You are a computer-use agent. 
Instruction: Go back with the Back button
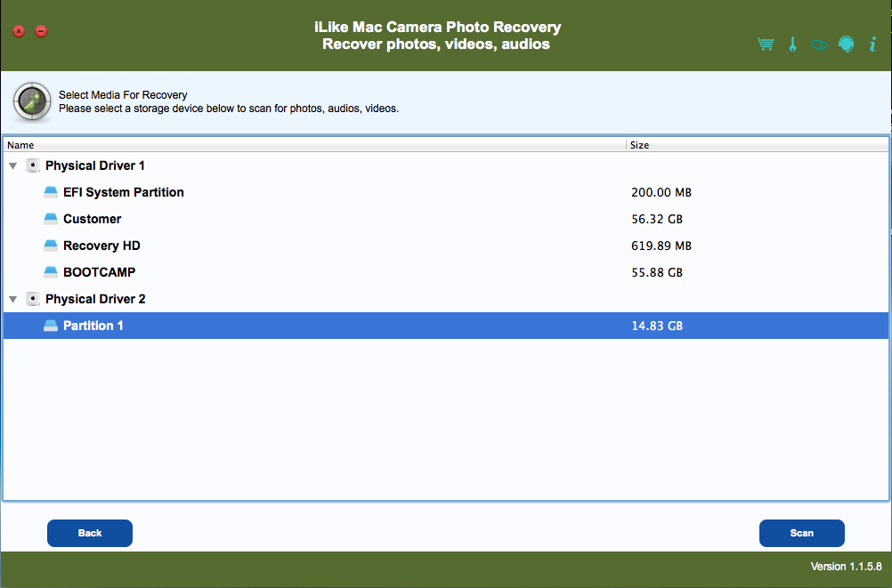[x=90, y=533]
